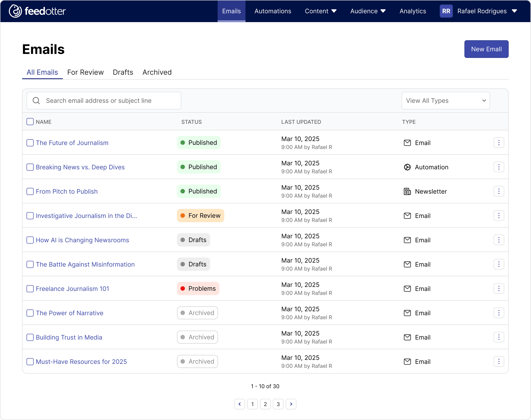Expand the Content menu in the navbar
This screenshot has height=420, width=531.
pyautogui.click(x=320, y=11)
